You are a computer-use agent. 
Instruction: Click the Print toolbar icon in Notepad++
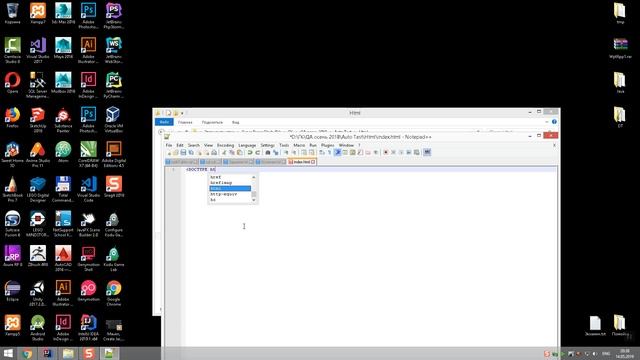point(214,152)
